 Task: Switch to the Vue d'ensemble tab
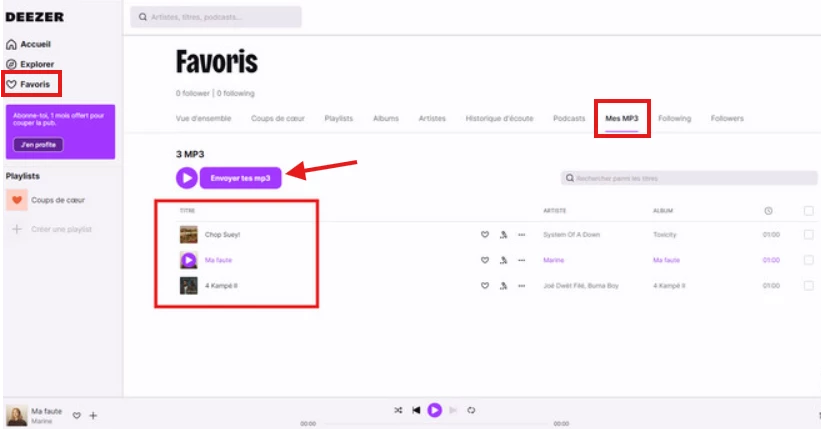tap(203, 118)
